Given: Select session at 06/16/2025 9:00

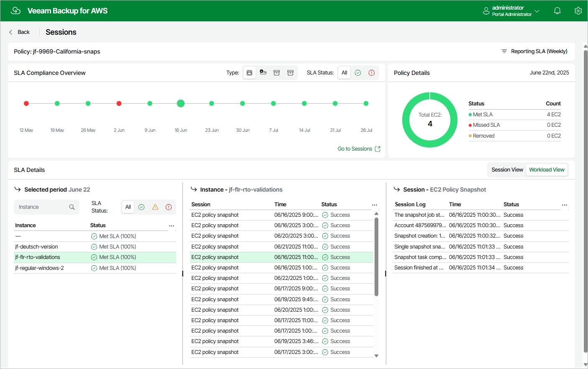Looking at the screenshot, I should (282, 215).
